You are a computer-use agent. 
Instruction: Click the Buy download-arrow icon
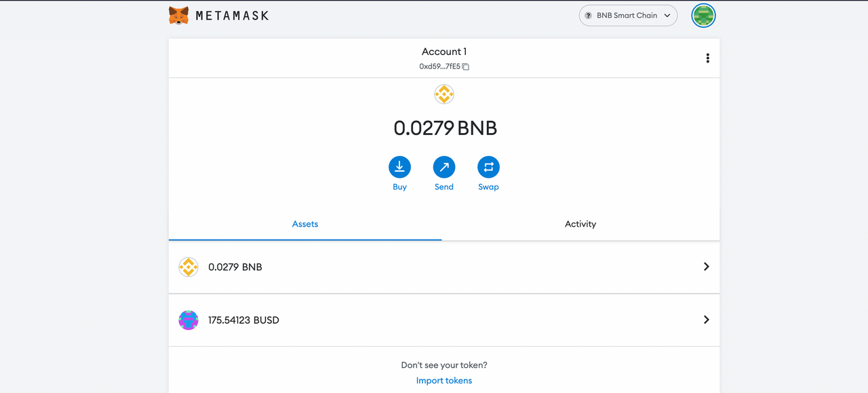click(x=399, y=167)
